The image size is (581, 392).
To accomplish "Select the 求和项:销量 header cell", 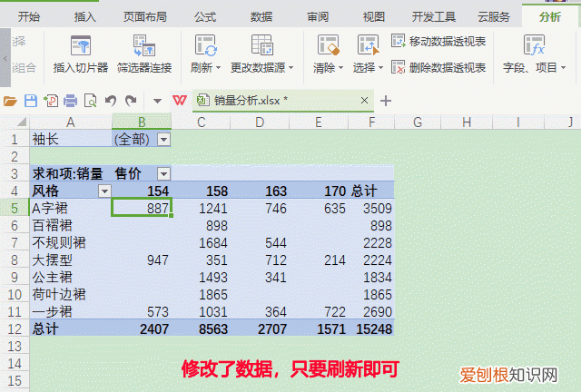I will pos(71,173).
